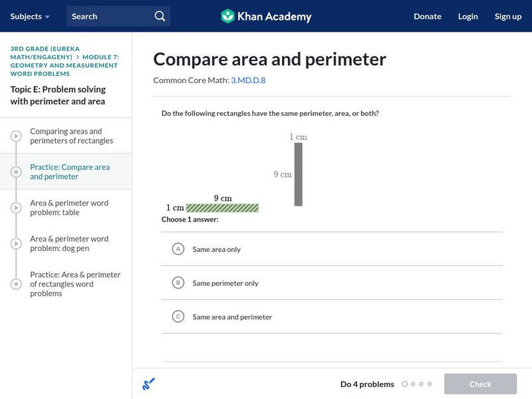Click the Sign up link
Screen dimensions: 532x399
tap(507, 16)
